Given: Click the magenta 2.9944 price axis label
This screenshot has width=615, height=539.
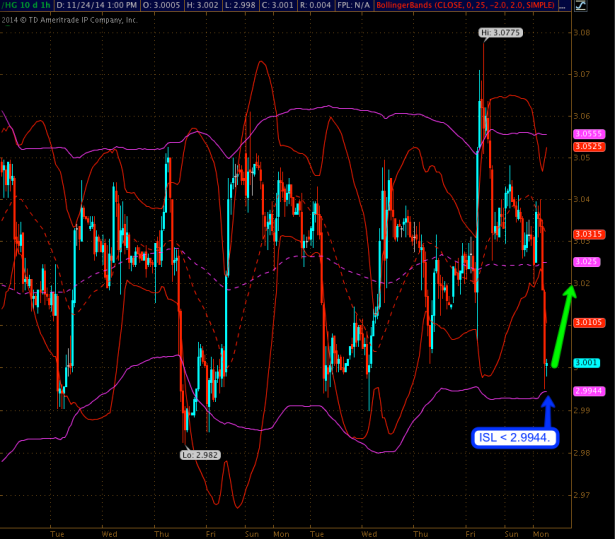Looking at the screenshot, I should tap(586, 390).
